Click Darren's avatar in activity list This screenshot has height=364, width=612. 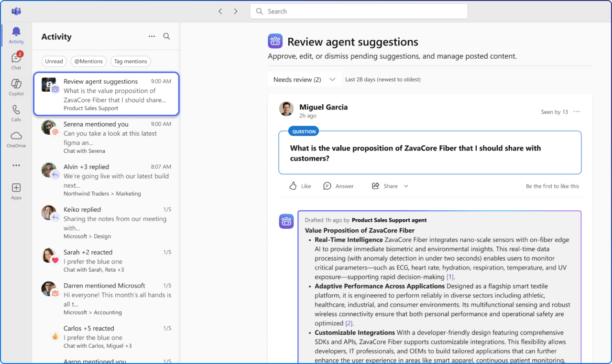pyautogui.click(x=48, y=288)
